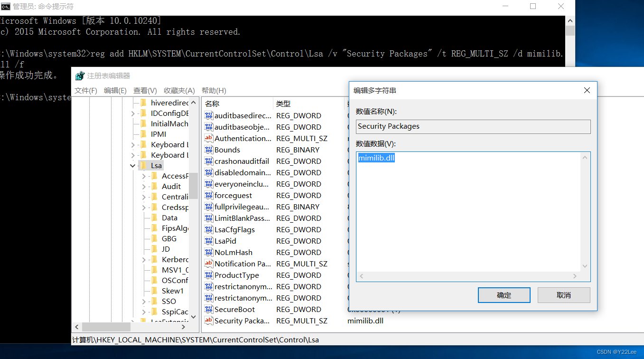This screenshot has width=644, height=359.
Task: Cancel the dialog with 取消
Action: (564, 295)
